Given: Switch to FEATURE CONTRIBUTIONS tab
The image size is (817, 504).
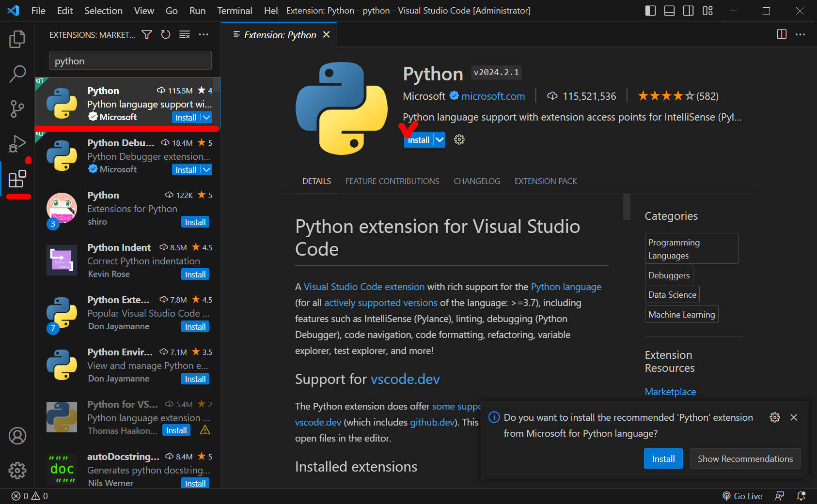Looking at the screenshot, I should [x=393, y=181].
